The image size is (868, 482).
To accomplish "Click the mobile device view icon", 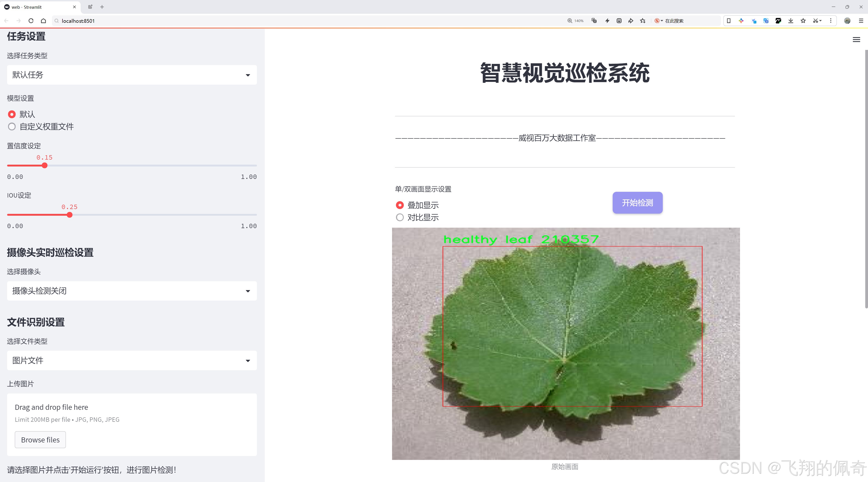I will coord(729,21).
